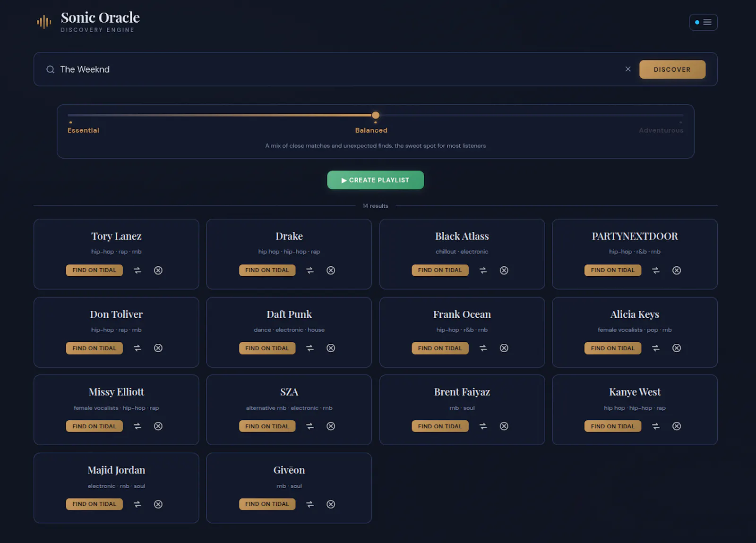Click the swap icon on Tory Lanez card

(137, 271)
